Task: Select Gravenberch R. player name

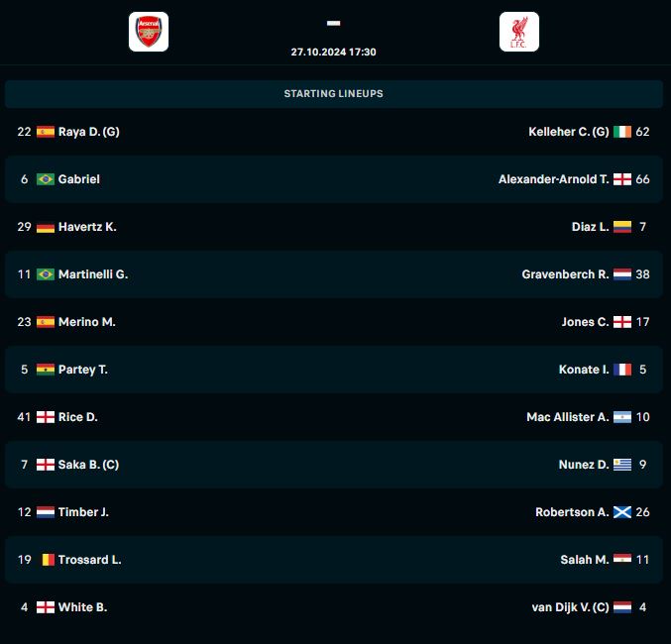Action: tap(565, 274)
